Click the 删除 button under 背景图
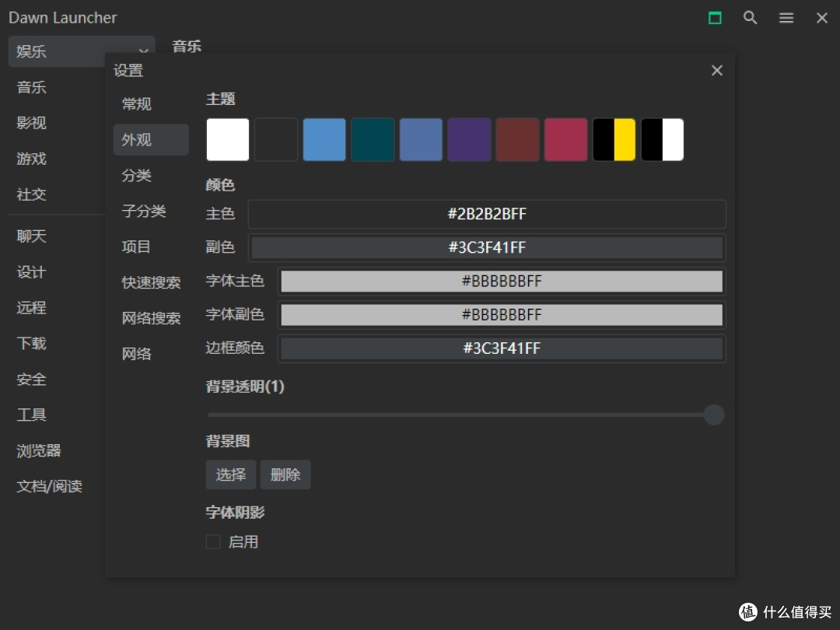 (285, 474)
